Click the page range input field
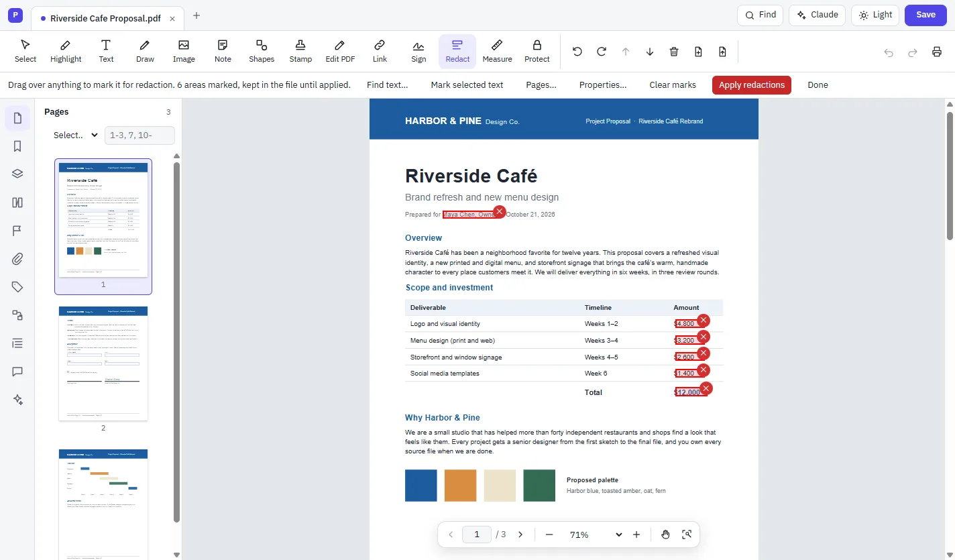The image size is (955, 560). (139, 135)
